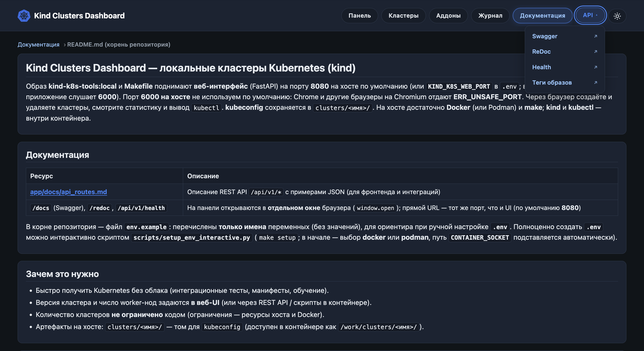
Task: Click the Kubernetes wheel logo icon
Action: 24,16
